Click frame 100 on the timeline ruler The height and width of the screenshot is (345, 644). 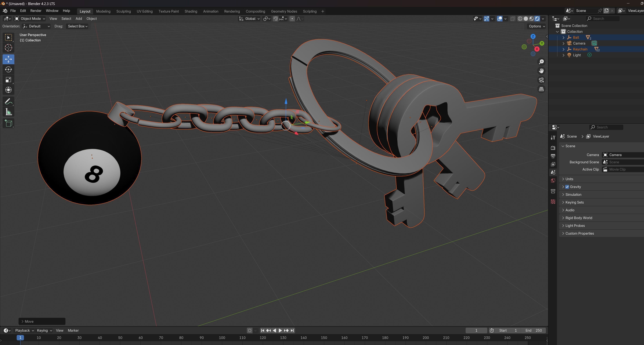[222, 338]
